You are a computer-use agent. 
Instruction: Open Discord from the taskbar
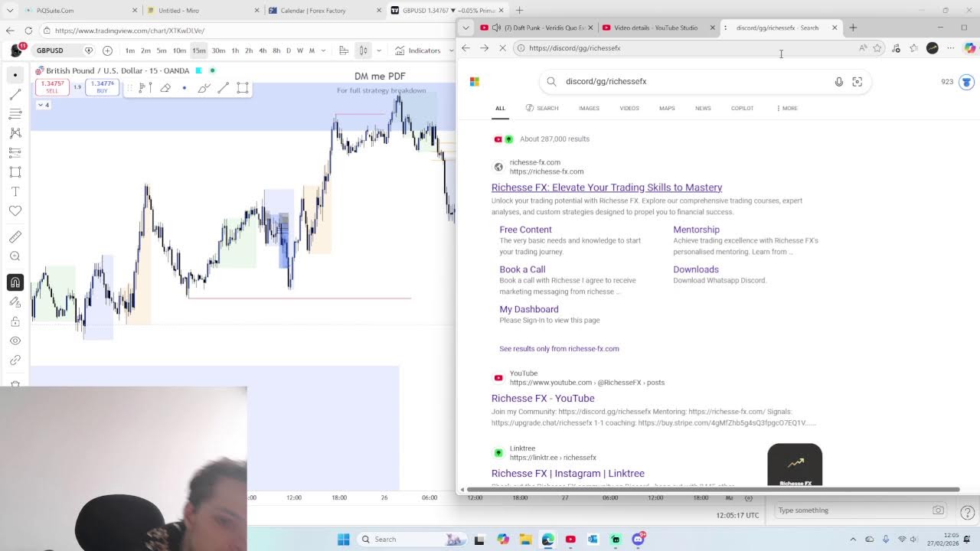pos(638,540)
